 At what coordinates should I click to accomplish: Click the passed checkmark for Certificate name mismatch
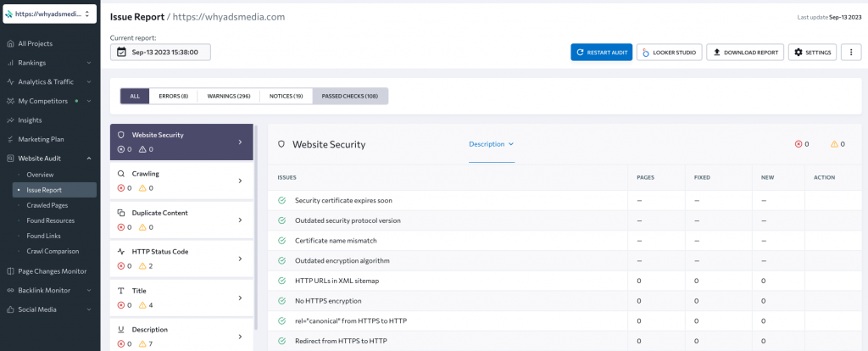pos(281,241)
